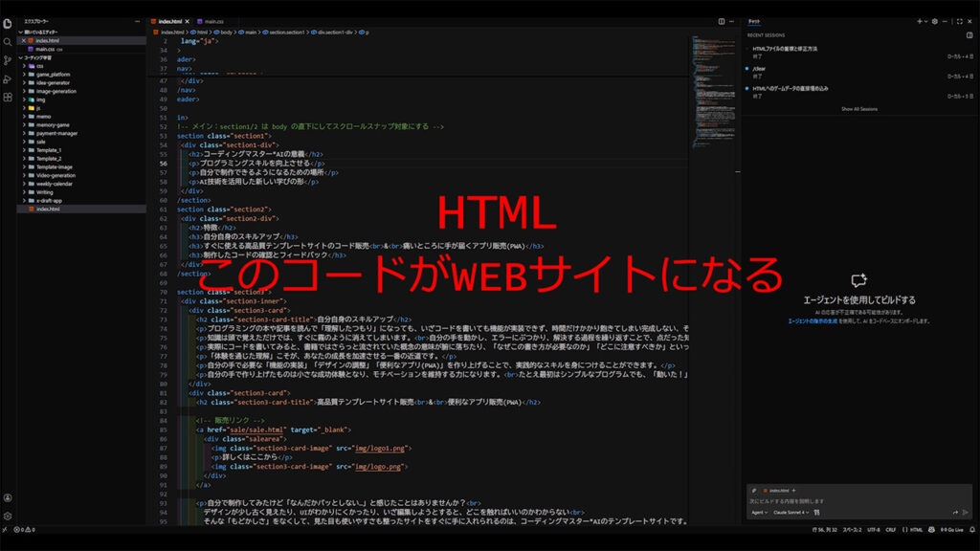The image size is (980, 551).
Task: Toggle the chat sessions side layout icon
Action: [969, 34]
